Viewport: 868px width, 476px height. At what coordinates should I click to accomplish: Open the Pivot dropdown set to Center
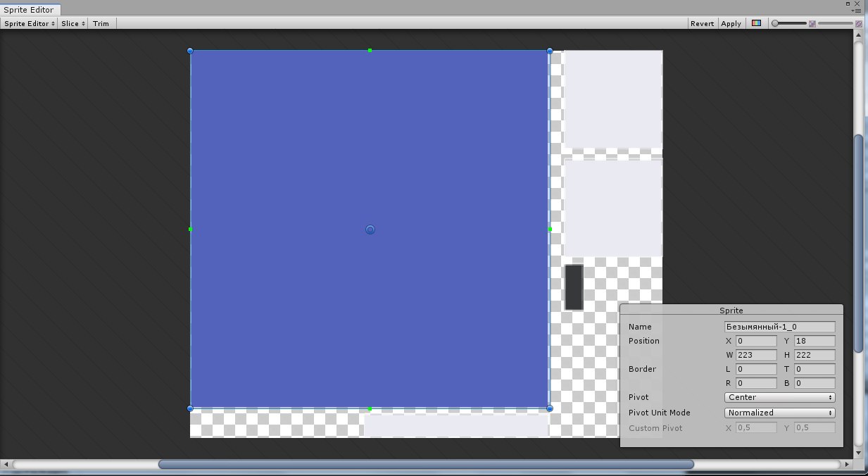tap(780, 398)
